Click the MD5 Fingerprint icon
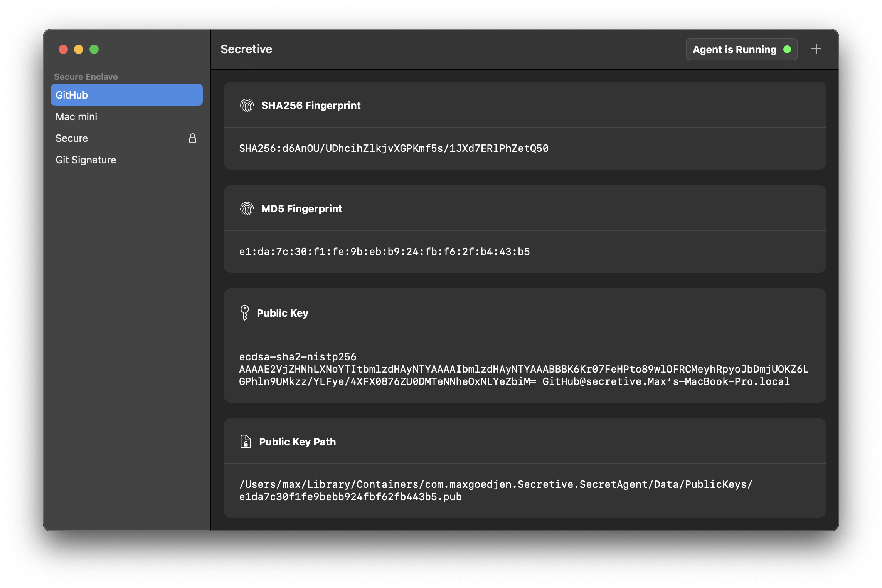 tap(246, 208)
